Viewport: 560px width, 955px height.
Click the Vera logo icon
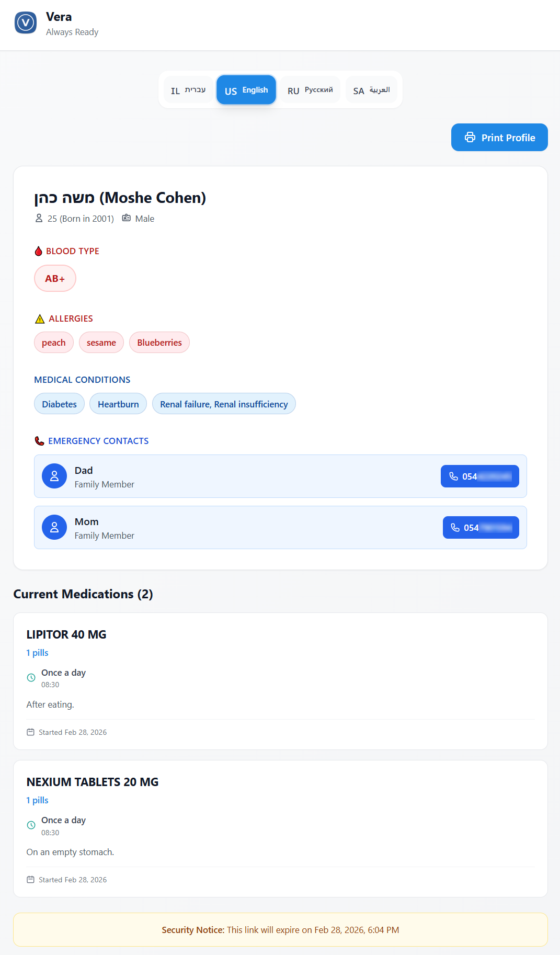pyautogui.click(x=26, y=23)
